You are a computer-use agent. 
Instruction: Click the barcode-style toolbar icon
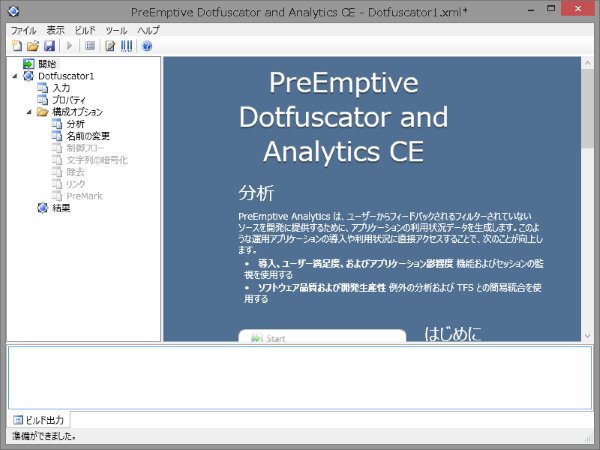126,46
